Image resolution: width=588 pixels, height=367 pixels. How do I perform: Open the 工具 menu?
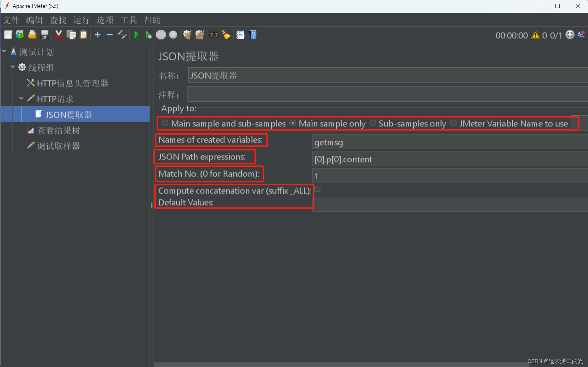tap(129, 20)
